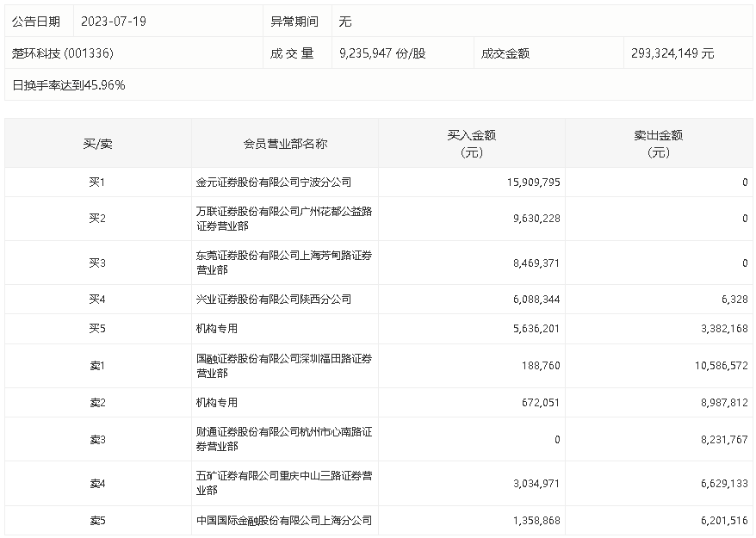Click the announcement date 2023-07-19

(x=114, y=22)
